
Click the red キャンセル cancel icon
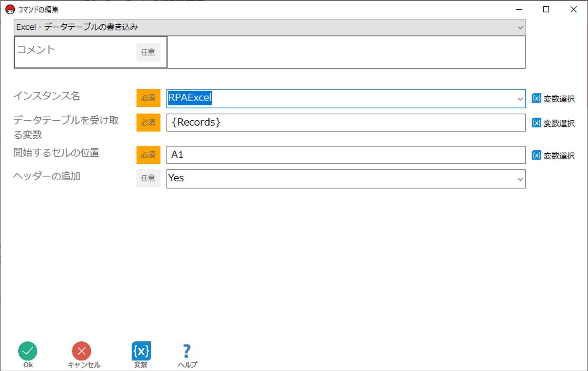[81, 351]
